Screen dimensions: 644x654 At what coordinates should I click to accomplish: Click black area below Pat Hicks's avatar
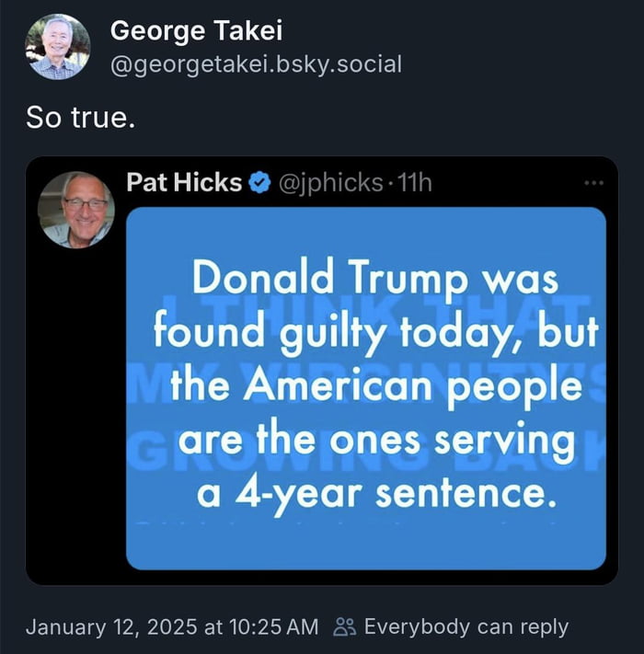(x=76, y=414)
